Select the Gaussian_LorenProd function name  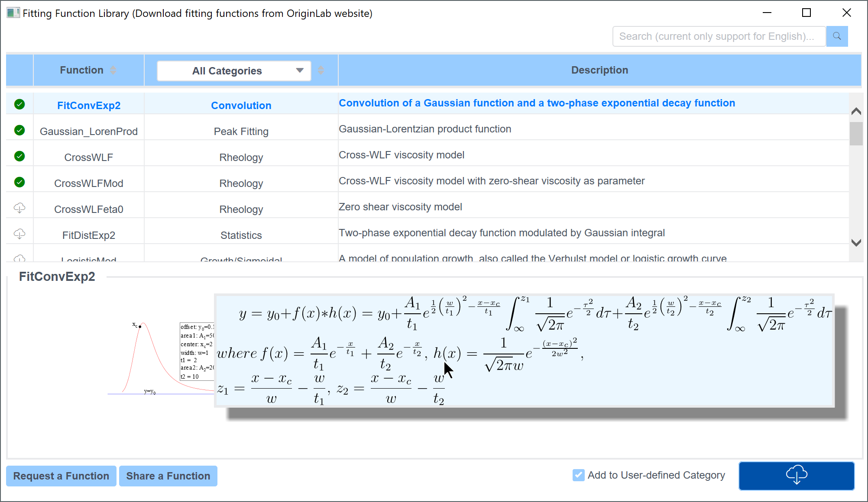[89, 132]
